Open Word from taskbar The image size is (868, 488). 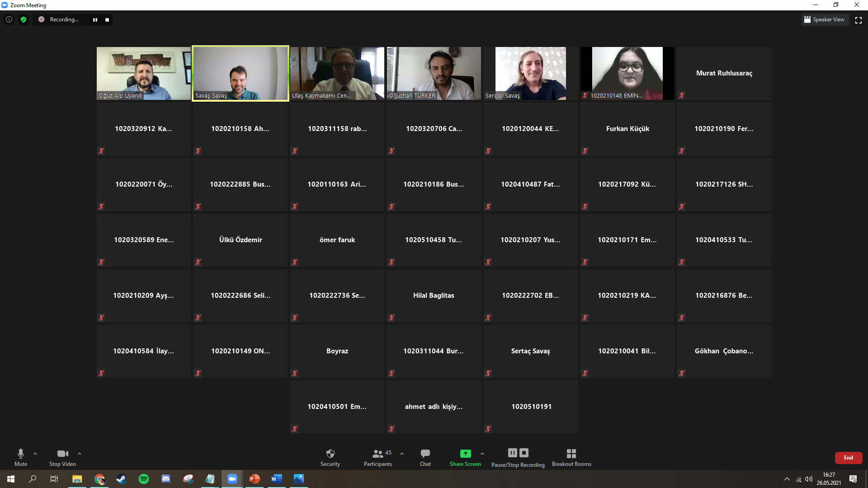coord(277,479)
